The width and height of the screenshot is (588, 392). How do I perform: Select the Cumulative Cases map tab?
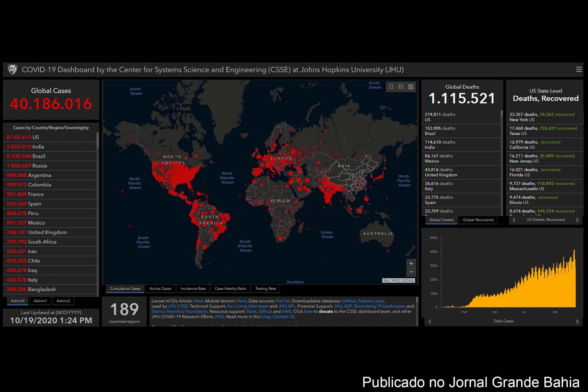point(125,289)
